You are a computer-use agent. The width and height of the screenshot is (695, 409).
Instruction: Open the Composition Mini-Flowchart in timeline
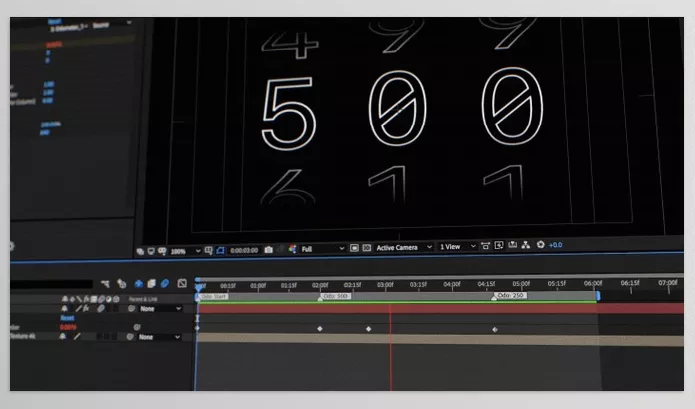[105, 284]
